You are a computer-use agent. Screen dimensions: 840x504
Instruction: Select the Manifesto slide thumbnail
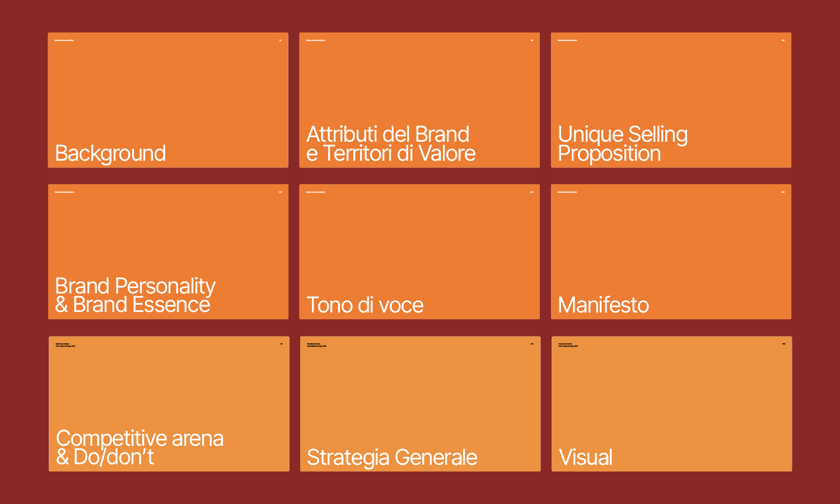pos(671,251)
